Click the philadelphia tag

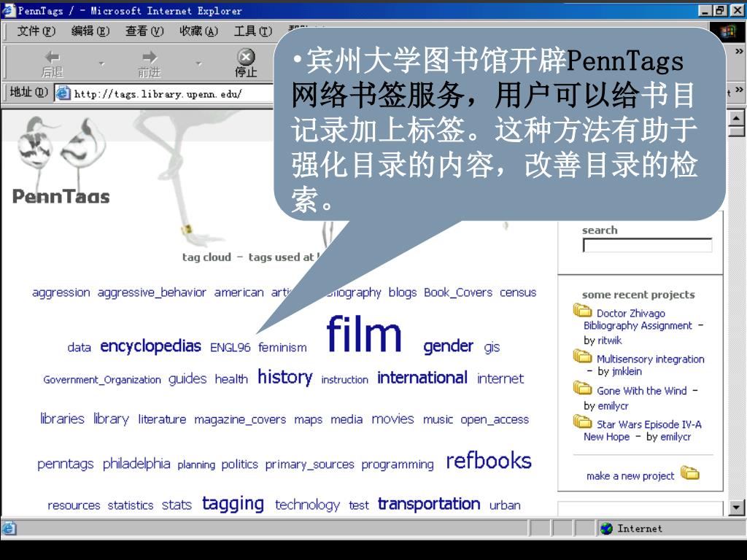[136, 464]
